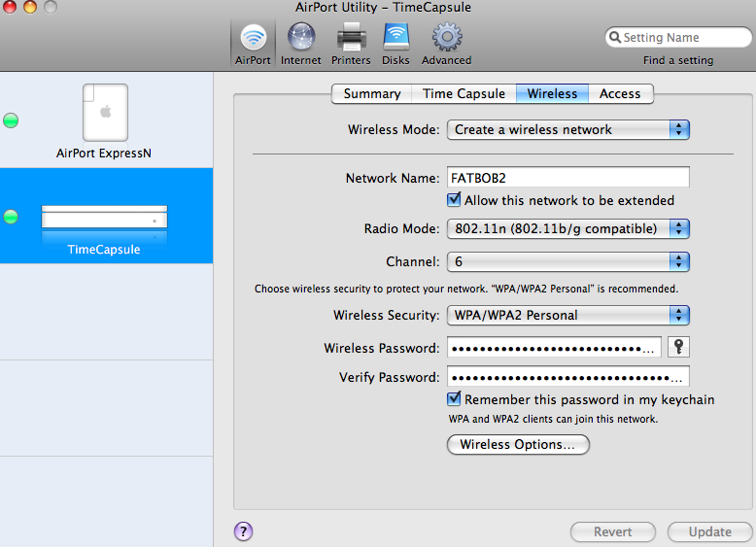Screen dimensions: 756x547
Task: Close the AirPort Utility window
Action: [x=9, y=6]
